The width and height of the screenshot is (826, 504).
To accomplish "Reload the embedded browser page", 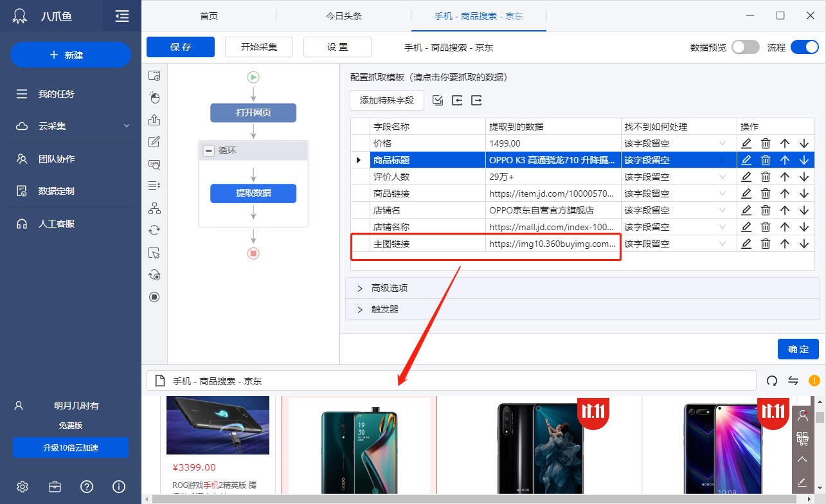I will point(772,381).
